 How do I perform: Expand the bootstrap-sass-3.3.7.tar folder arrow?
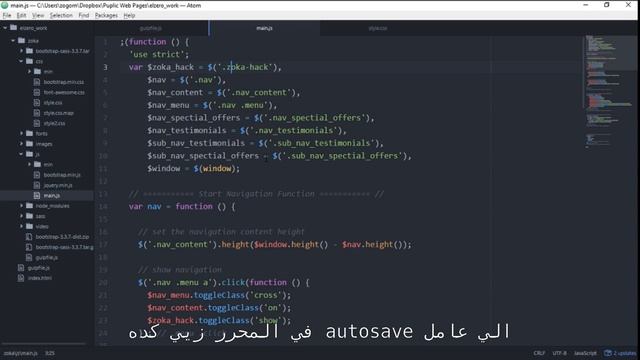21,51
